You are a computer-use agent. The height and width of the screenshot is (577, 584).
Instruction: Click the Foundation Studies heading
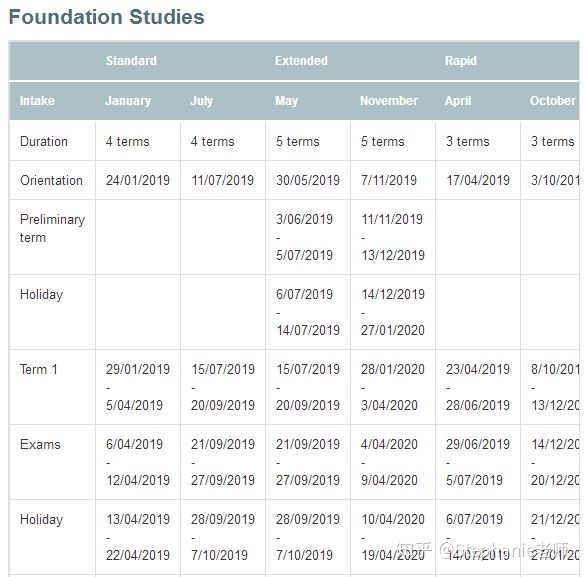[x=107, y=17]
